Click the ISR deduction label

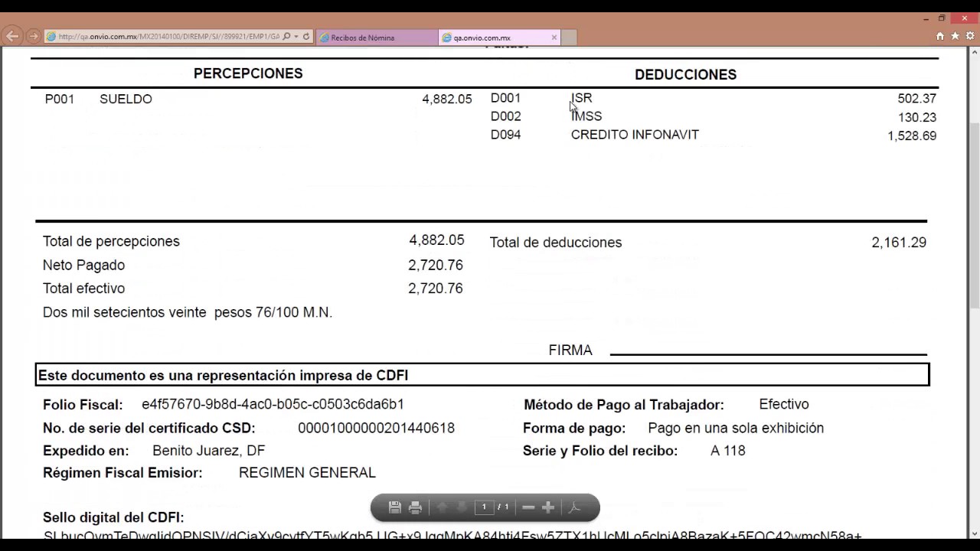point(582,98)
